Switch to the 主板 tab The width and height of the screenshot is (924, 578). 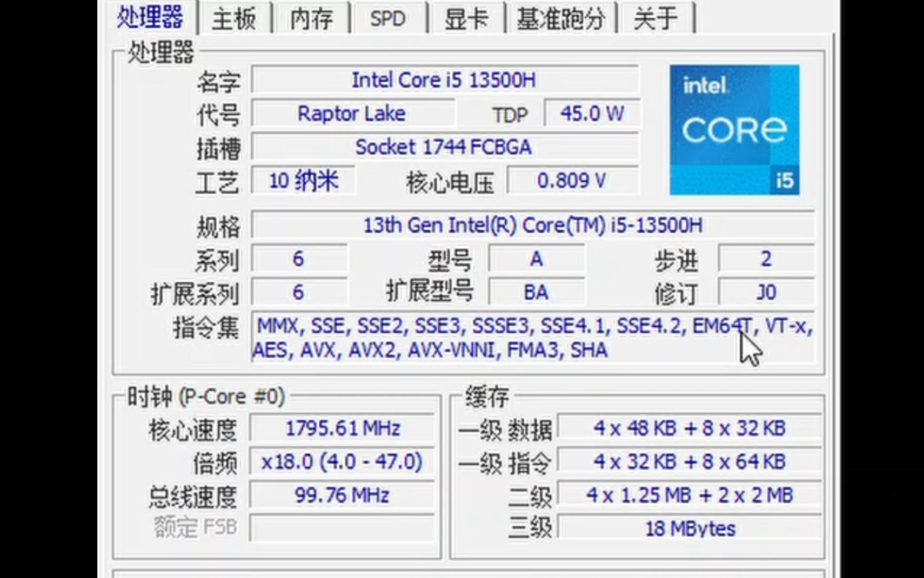click(235, 19)
